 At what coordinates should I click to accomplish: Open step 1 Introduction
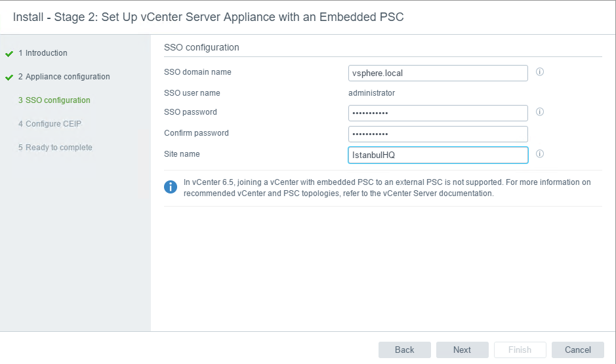coord(43,53)
